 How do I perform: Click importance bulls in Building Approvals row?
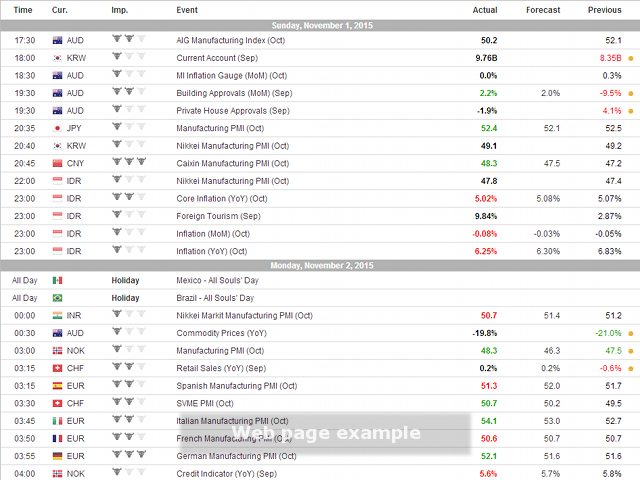coord(129,91)
